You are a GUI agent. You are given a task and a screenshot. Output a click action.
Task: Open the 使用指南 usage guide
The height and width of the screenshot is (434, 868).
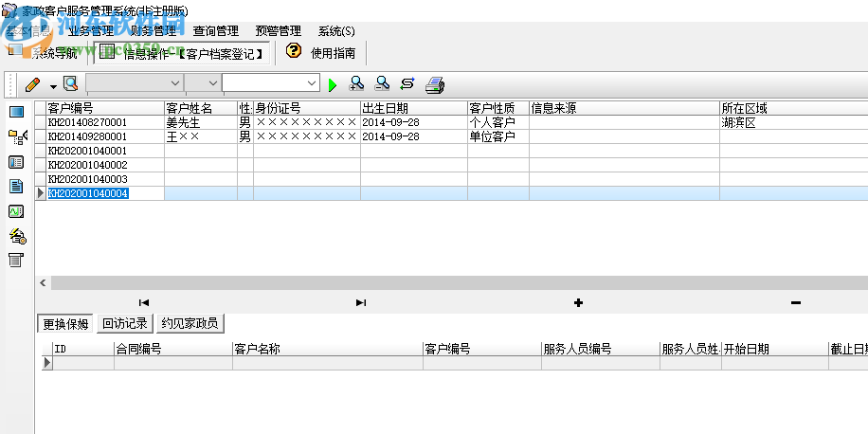pyautogui.click(x=333, y=53)
